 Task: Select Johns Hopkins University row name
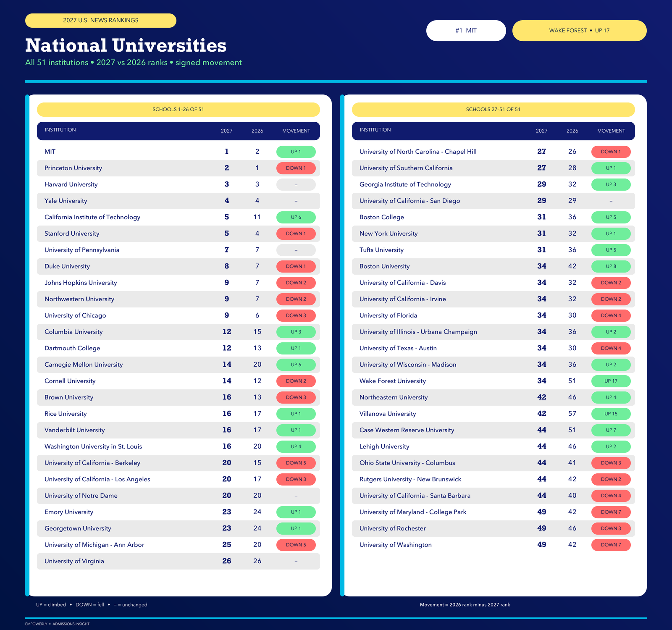[81, 283]
